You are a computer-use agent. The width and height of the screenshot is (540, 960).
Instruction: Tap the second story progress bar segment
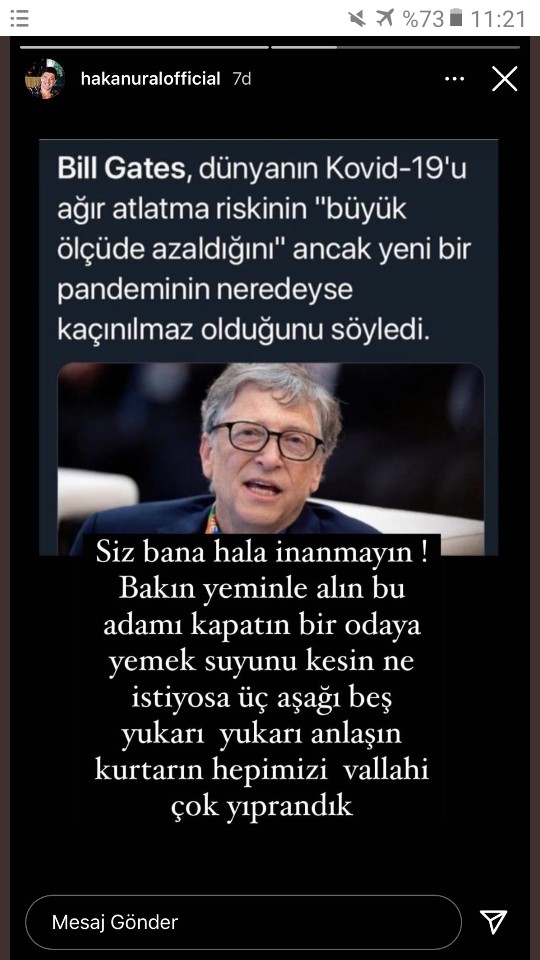click(x=396, y=47)
